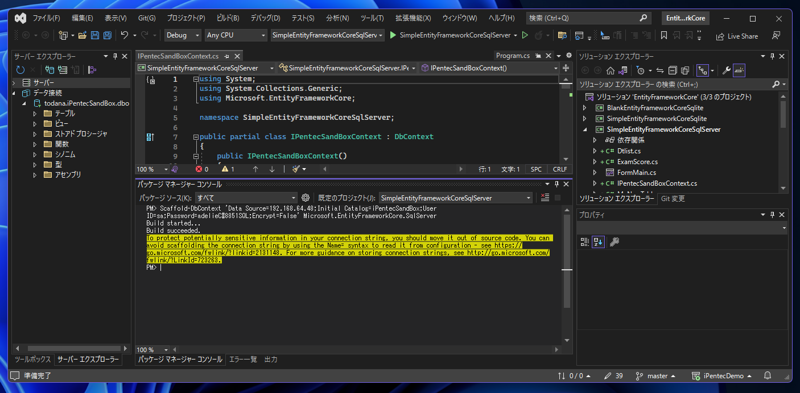800x393 pixels.
Task: Click the Show All Files icon
Action: pos(685,70)
